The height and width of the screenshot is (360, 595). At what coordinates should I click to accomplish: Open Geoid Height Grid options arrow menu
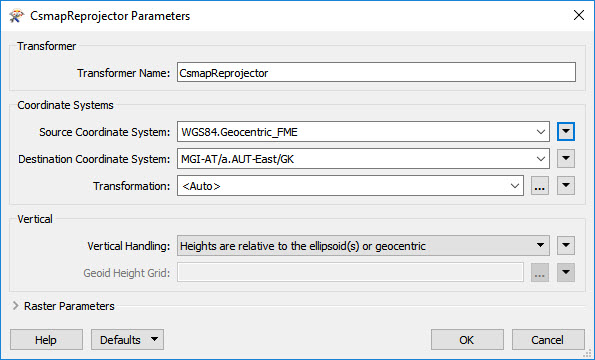tap(566, 272)
